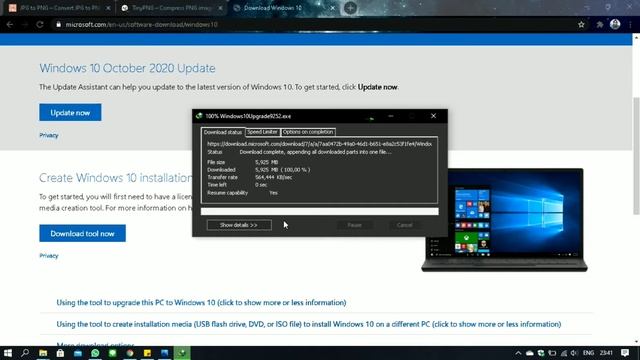Viewport: 640px width, 360px height.
Task: Open yellow Sticky Notes taskbar icon
Action: [147, 353]
